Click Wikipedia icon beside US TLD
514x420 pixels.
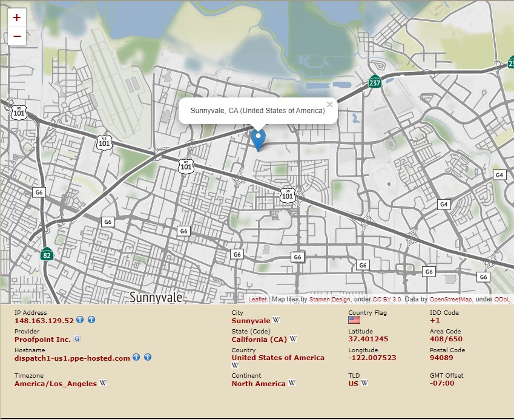click(x=364, y=383)
